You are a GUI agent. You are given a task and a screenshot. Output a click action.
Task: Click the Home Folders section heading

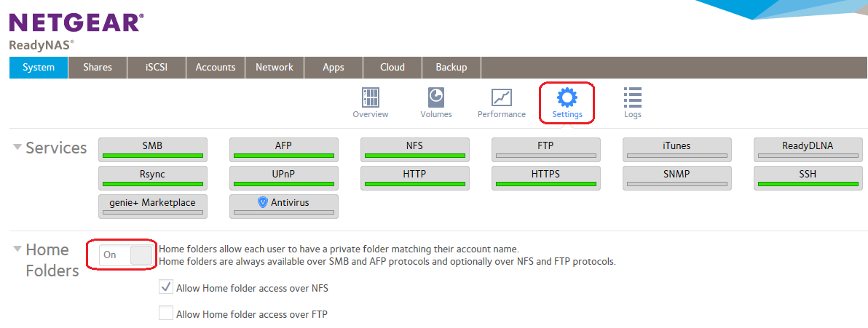pos(52,260)
